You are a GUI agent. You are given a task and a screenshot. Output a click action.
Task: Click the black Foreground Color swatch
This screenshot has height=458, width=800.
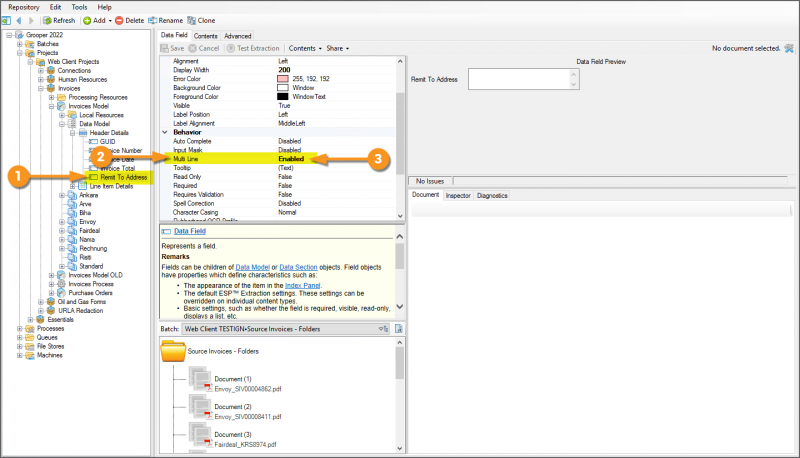(283, 96)
